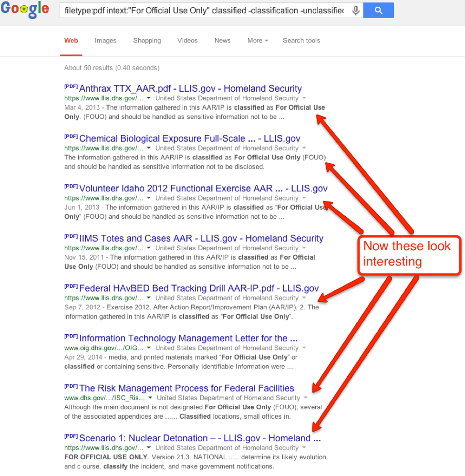The image size is (465, 476).
Task: Open the Videos results tab
Action: pos(187,41)
